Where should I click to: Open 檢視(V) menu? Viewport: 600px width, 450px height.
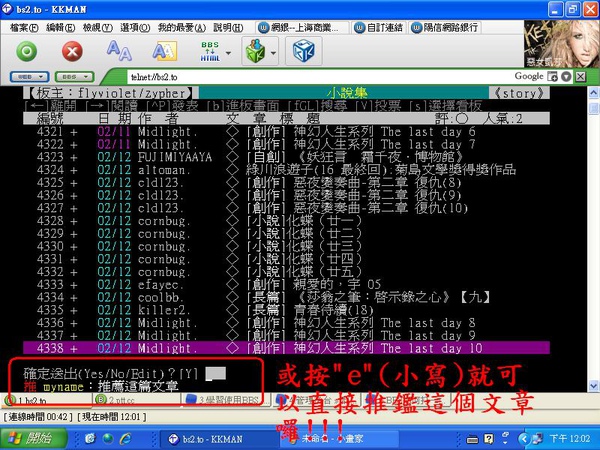[97, 28]
